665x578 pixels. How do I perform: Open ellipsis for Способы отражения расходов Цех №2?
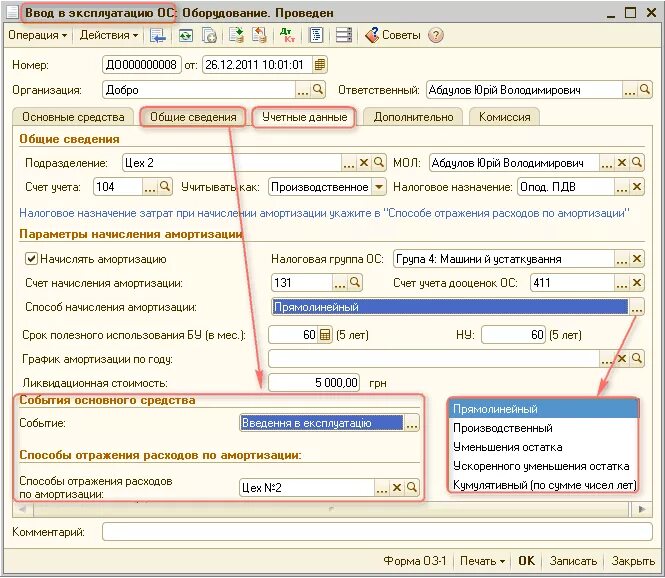pos(382,488)
